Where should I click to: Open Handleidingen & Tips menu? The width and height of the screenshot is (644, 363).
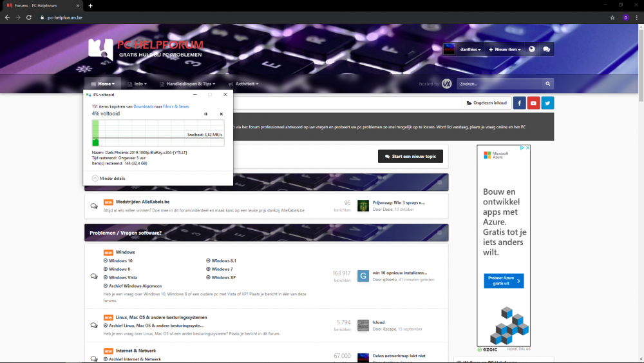[x=187, y=84]
